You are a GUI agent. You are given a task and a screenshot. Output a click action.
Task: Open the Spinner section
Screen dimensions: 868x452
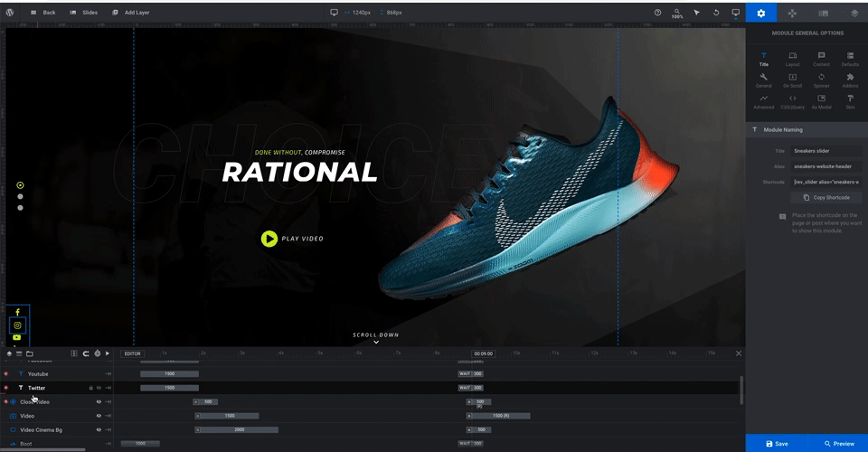[x=822, y=80]
